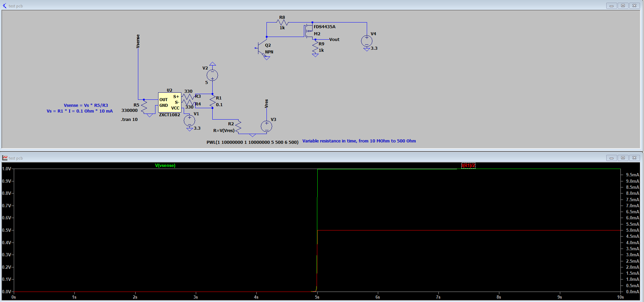Image resolution: width=644 pixels, height=302 pixels.
Task: Click the ground symbol above V2
Action: click(x=212, y=64)
